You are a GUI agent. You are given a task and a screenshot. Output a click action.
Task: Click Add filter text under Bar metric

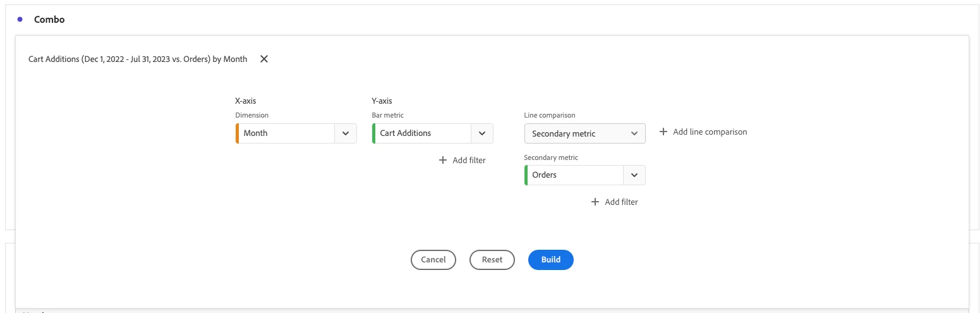(x=469, y=160)
